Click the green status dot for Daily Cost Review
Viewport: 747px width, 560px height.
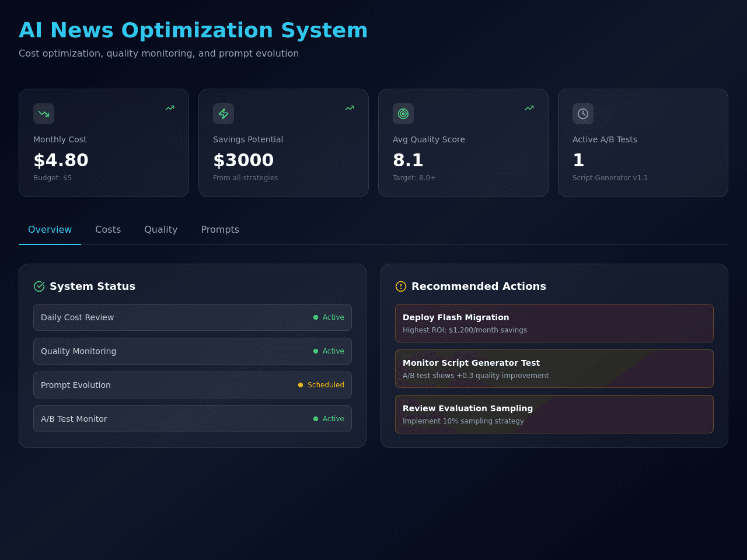click(x=316, y=317)
